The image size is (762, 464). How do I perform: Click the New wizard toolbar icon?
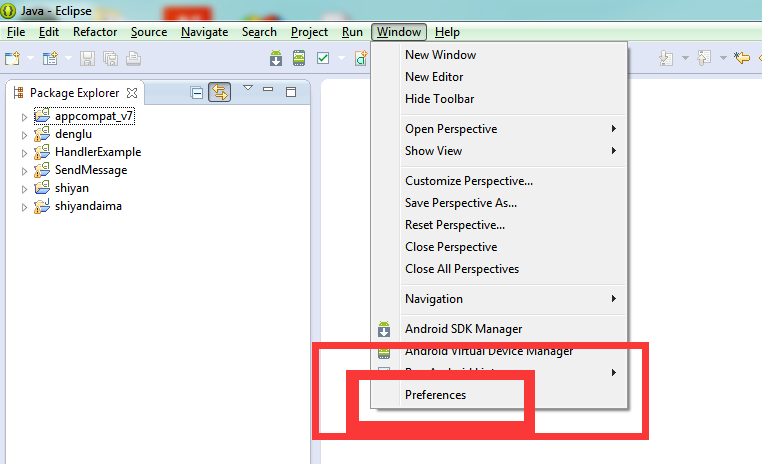[12, 58]
